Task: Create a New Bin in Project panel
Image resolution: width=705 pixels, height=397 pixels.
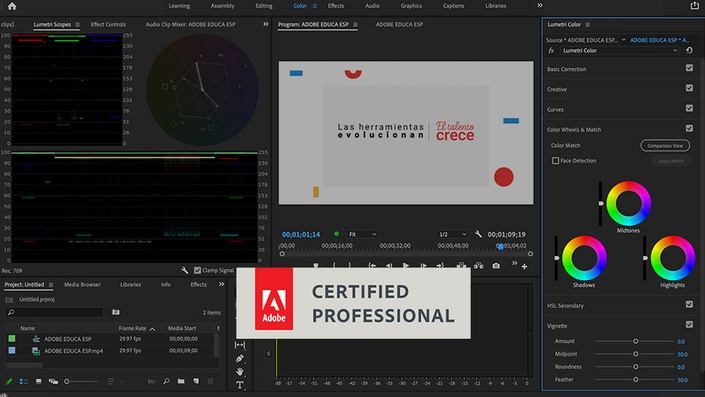Action: (181, 381)
